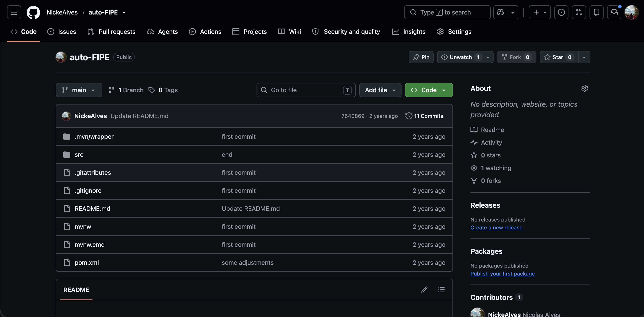
Task: Open the src folder icon
Action: point(67,155)
